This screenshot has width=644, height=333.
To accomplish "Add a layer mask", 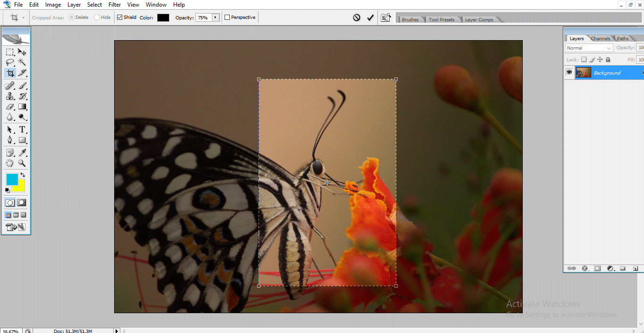I will (x=597, y=268).
